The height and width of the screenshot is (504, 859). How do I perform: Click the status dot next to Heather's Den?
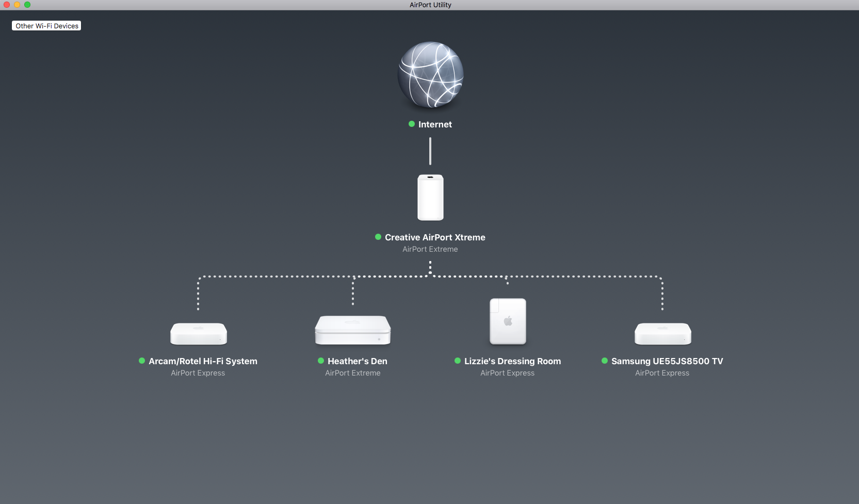click(321, 361)
